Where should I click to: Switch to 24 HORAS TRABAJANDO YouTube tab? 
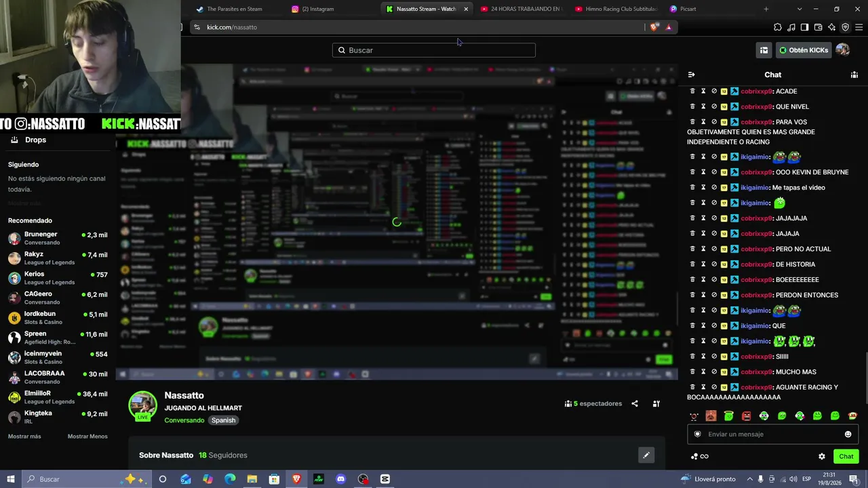pos(520,9)
